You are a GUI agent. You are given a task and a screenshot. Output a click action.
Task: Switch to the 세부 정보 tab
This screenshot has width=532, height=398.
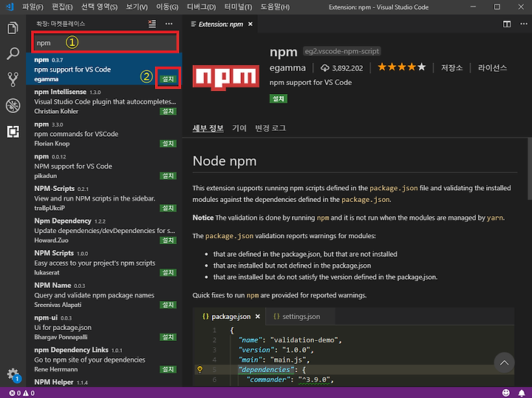click(208, 128)
